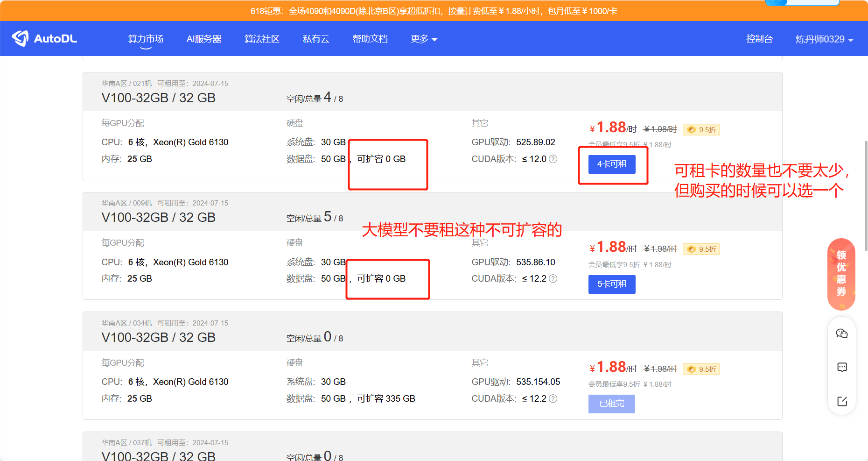Go to AI服务器 page
The height and width of the screenshot is (461, 868).
[x=204, y=39]
